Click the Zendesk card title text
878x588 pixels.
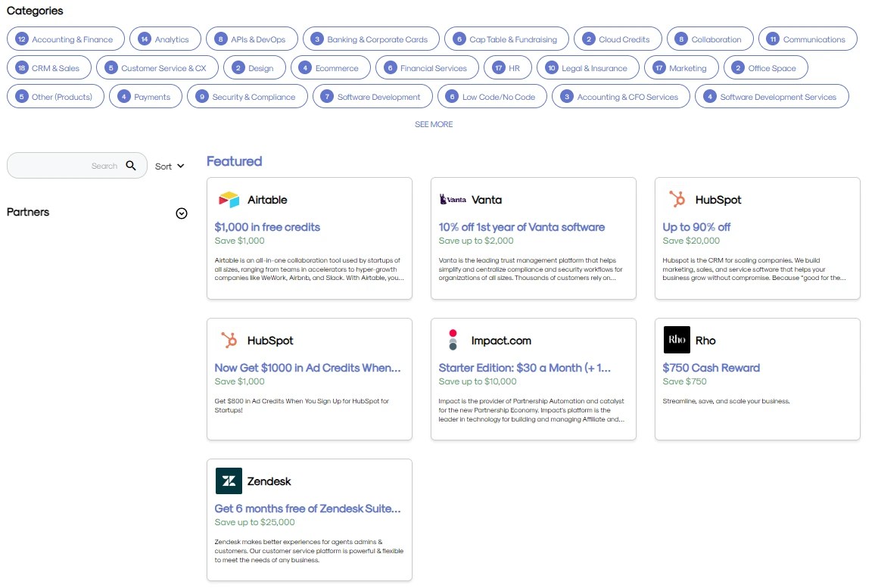click(269, 481)
